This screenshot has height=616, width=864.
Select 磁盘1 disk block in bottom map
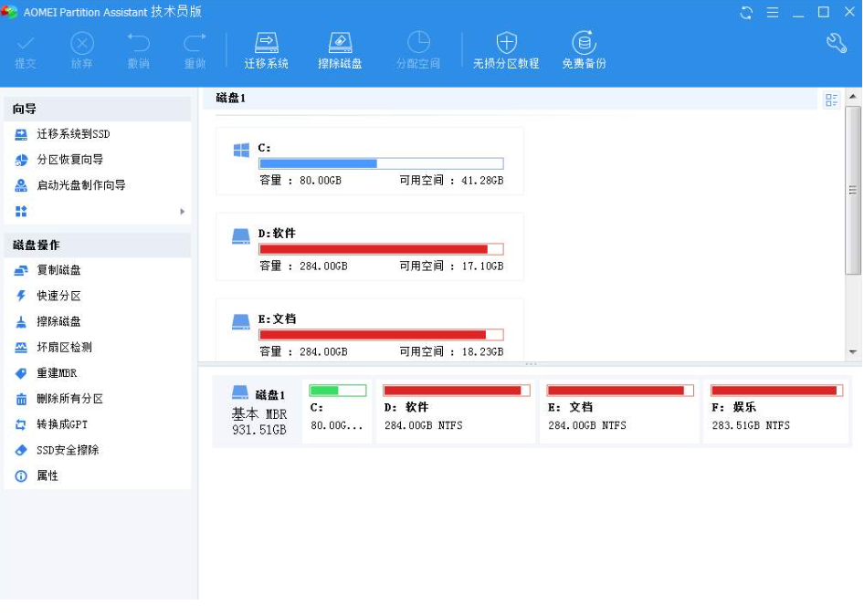tap(258, 412)
